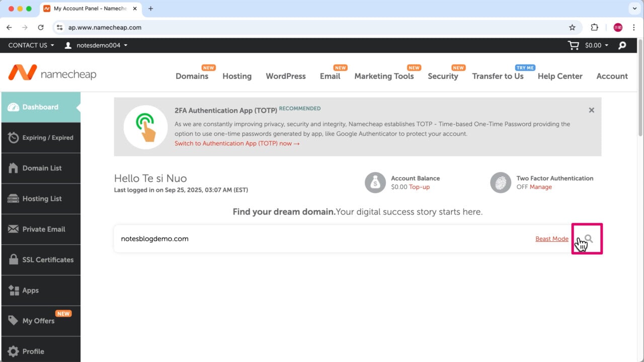This screenshot has height=362, width=644.
Task: Open the shopping cart icon
Action: 573,45
